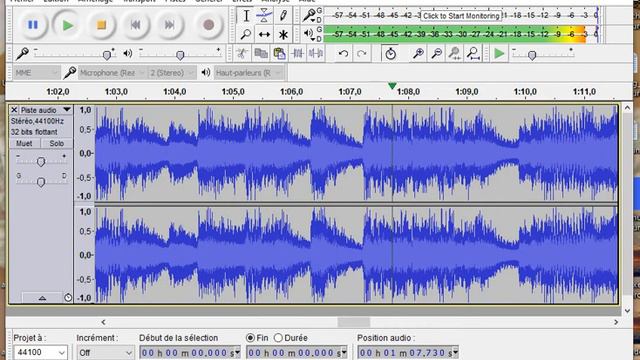Select the Multi-tool asterisk mode
This screenshot has height=360, width=640.
(x=283, y=34)
